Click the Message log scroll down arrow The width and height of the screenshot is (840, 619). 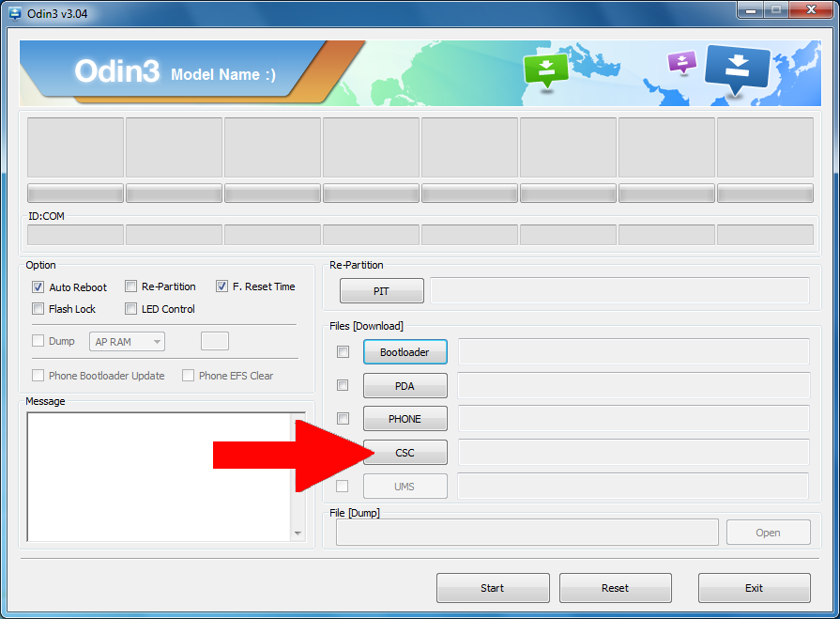(298, 534)
